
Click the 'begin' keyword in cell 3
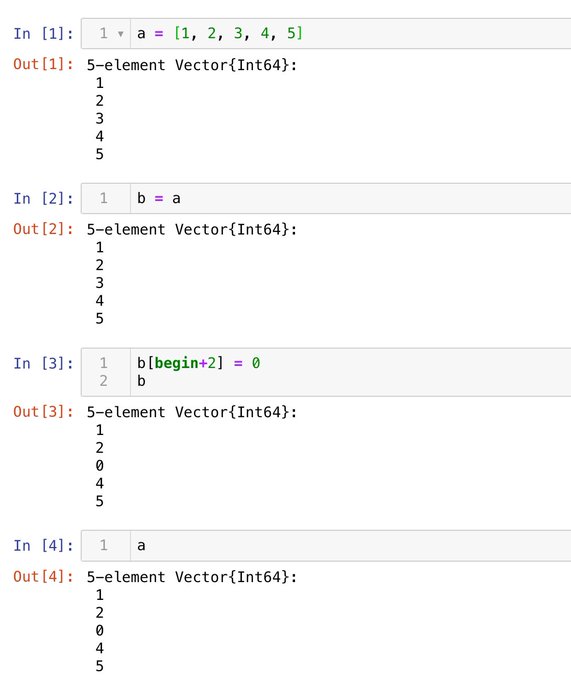(176, 363)
